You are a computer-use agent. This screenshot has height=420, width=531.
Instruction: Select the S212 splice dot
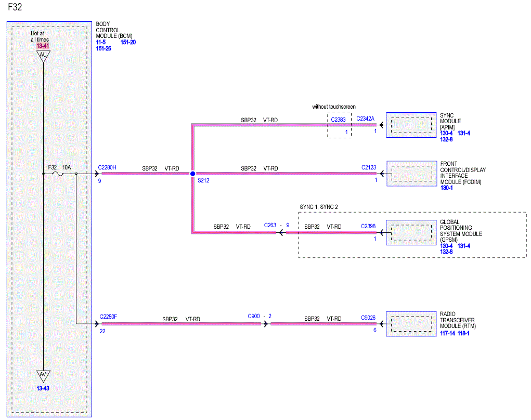pos(192,174)
